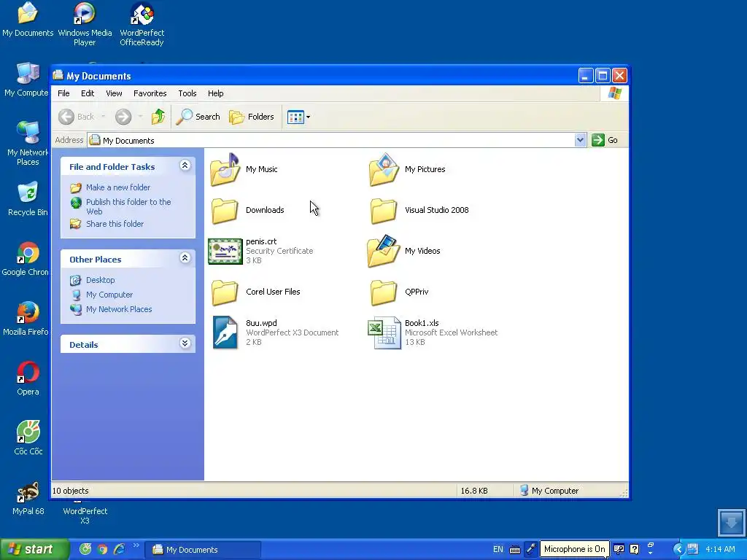The height and width of the screenshot is (560, 747).
Task: Open Windows Media Player desktop shortcut
Action: (85, 24)
